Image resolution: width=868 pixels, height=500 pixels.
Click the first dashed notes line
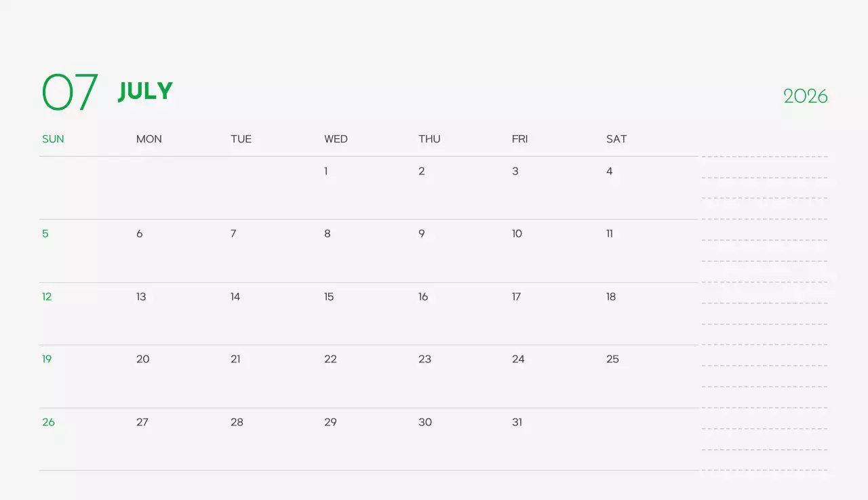764,157
